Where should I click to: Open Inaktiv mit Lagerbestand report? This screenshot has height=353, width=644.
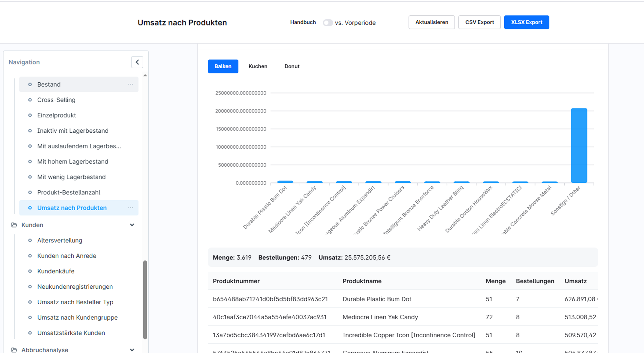tap(79, 131)
